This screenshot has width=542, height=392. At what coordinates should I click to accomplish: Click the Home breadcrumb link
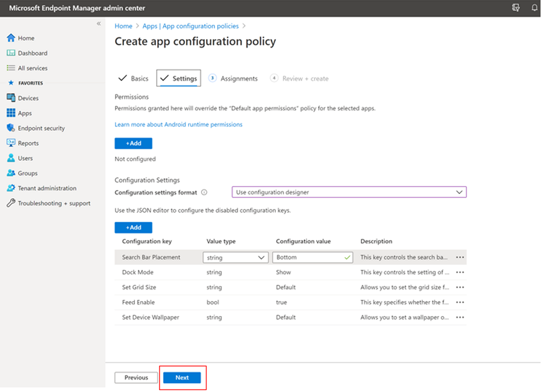coord(123,26)
